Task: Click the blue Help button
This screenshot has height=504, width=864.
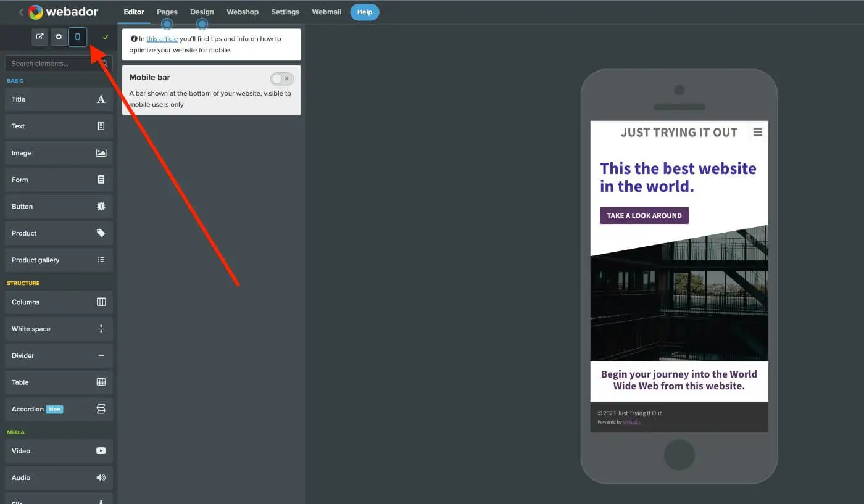Action: pyautogui.click(x=365, y=12)
